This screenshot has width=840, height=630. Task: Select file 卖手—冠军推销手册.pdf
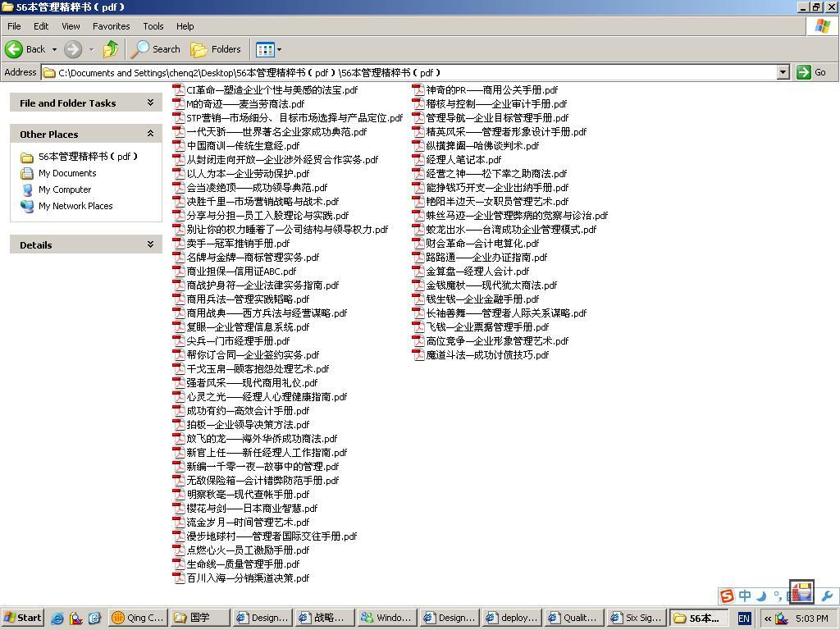[x=238, y=243]
